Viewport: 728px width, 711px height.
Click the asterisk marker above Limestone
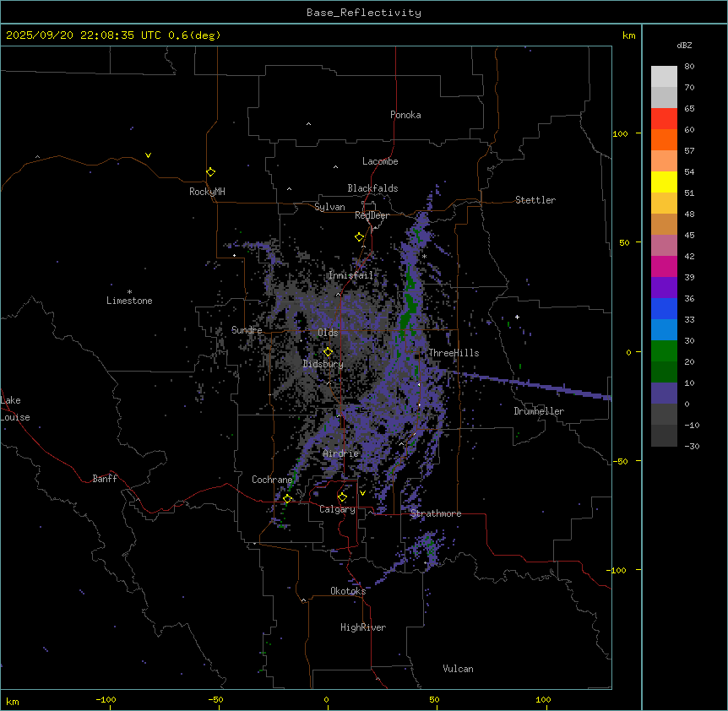(129, 291)
